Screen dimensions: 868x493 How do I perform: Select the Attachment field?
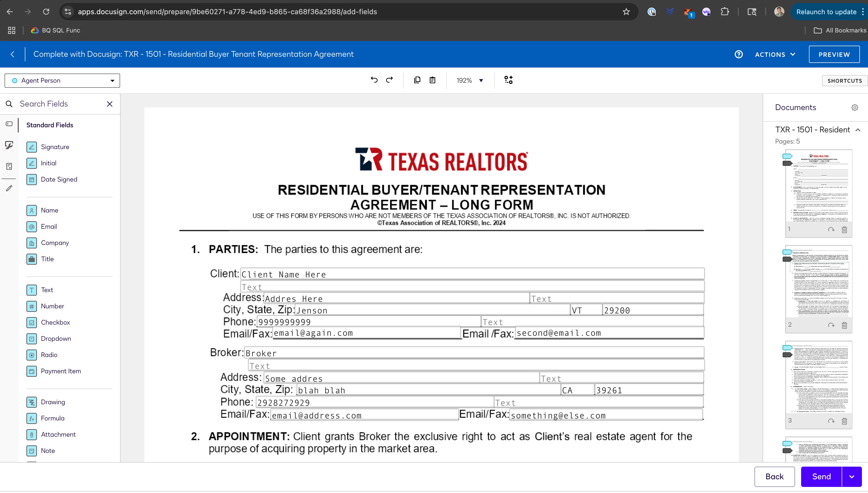pyautogui.click(x=51, y=434)
